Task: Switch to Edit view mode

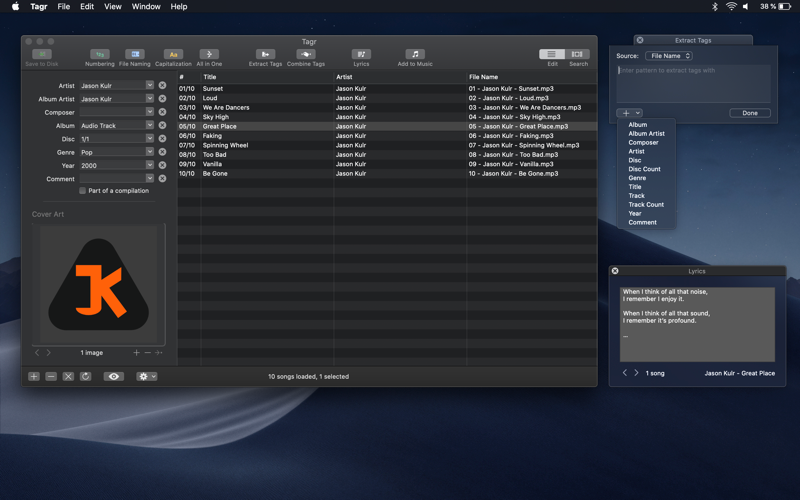Action: click(x=552, y=54)
